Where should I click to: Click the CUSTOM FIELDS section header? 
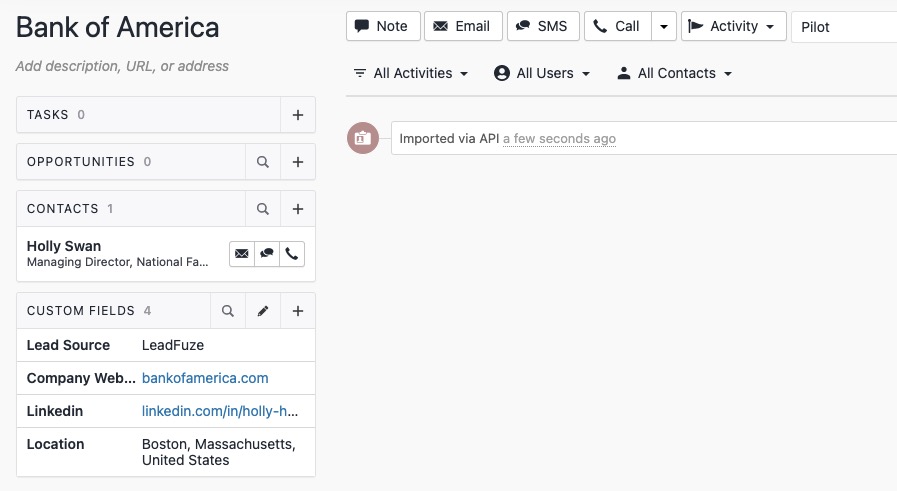point(113,311)
